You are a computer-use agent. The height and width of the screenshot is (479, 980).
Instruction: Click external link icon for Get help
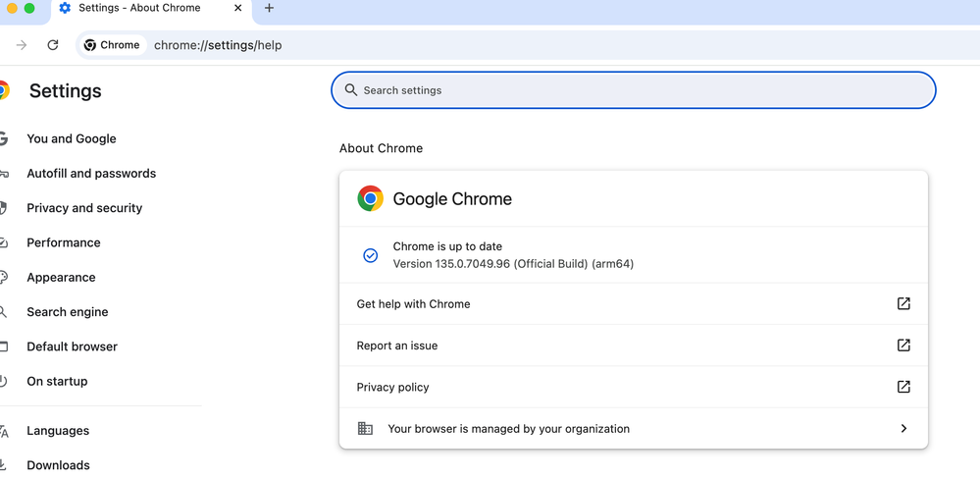tap(903, 304)
